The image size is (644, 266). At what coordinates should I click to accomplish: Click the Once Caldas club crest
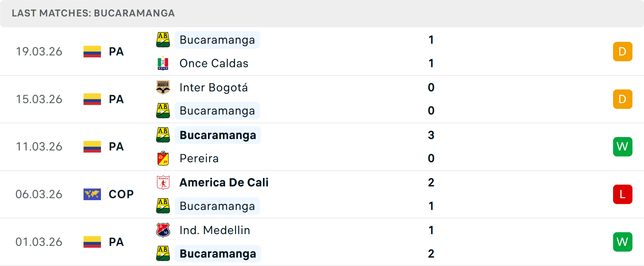pos(163,63)
